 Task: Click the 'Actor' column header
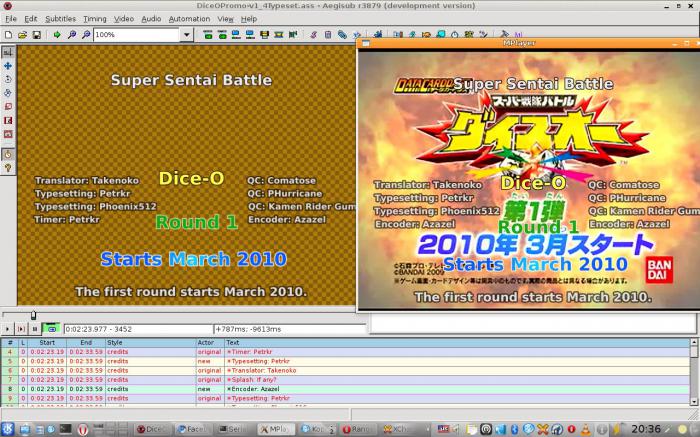210,342
